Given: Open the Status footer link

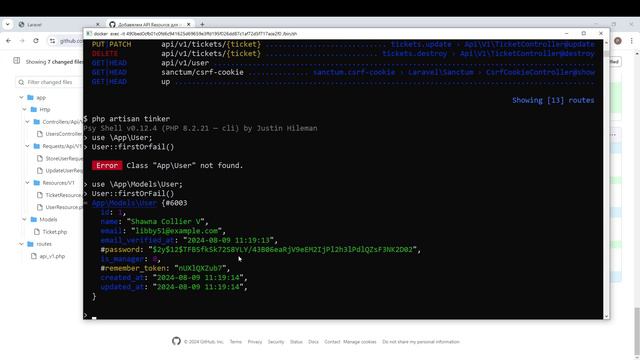Looking at the screenshot, I should point(296,342).
